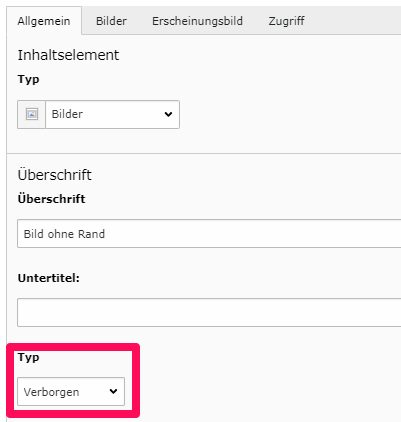The width and height of the screenshot is (401, 422).
Task: Open the Bilder tab
Action: click(x=111, y=21)
